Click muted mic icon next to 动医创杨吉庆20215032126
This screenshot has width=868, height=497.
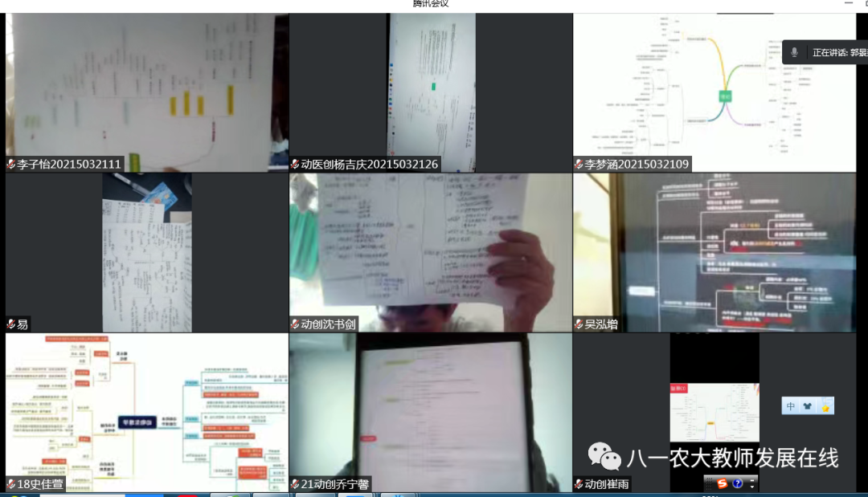pos(295,165)
